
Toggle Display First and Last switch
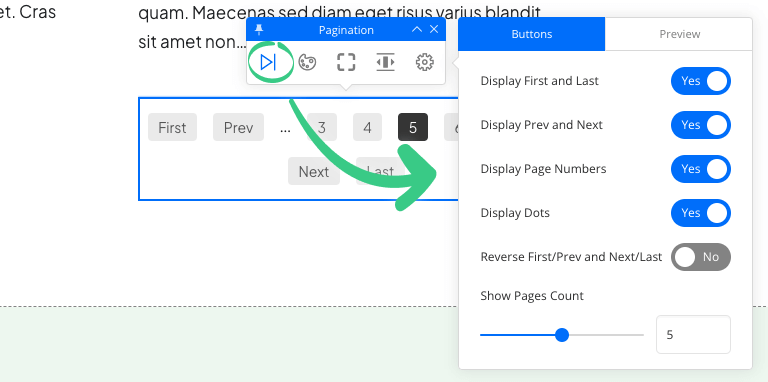701,81
